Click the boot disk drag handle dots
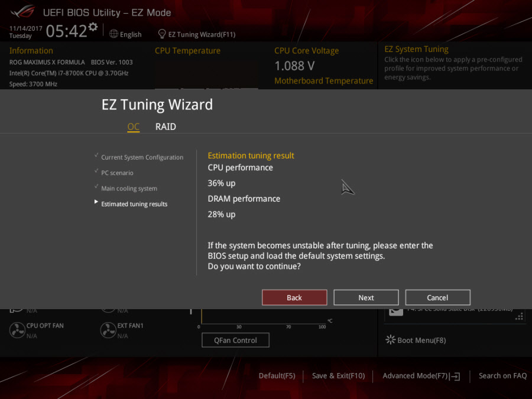The image size is (532, 399). coord(519,316)
